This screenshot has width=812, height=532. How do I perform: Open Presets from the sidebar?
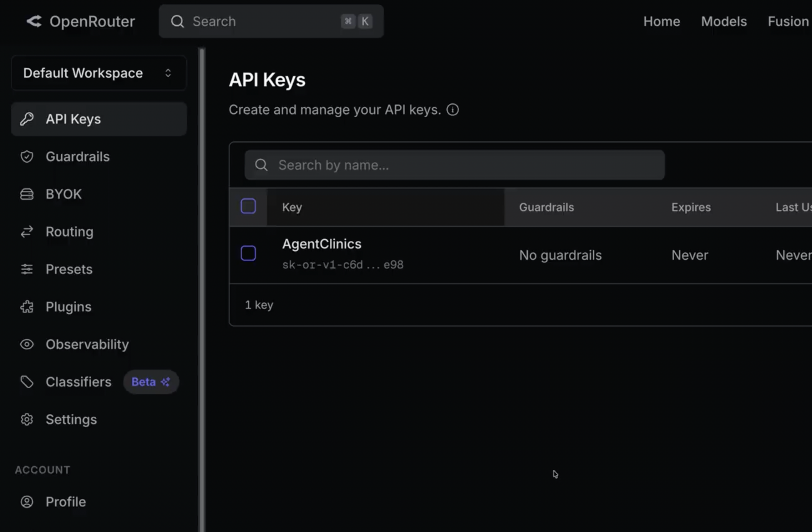(99, 269)
